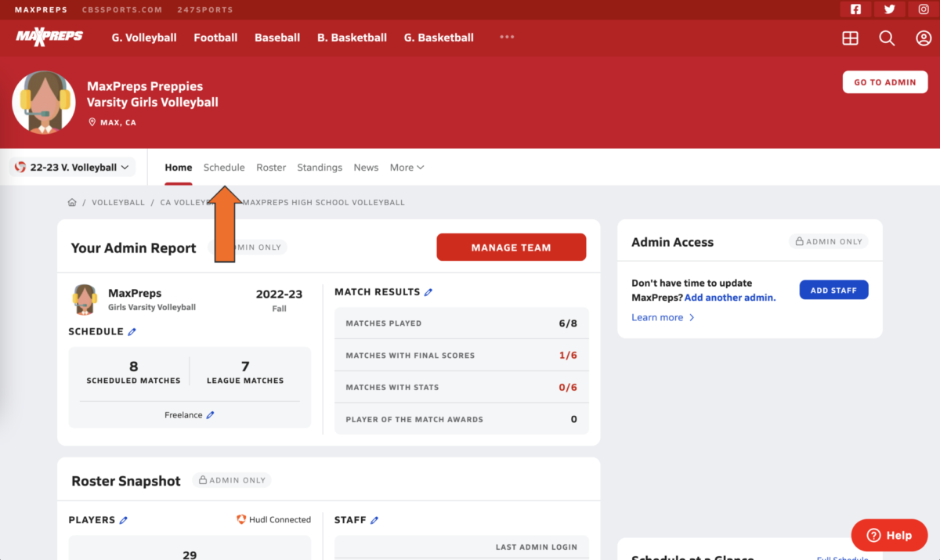Image resolution: width=940 pixels, height=560 pixels.
Task: Select Football in top navigation
Action: (215, 38)
